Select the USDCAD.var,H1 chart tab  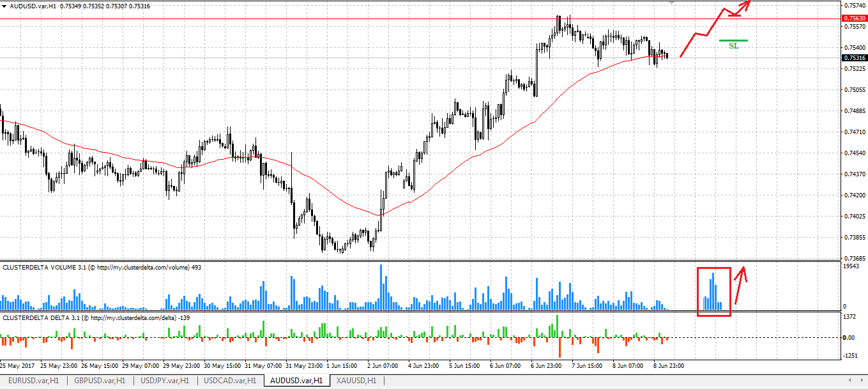pos(229,381)
